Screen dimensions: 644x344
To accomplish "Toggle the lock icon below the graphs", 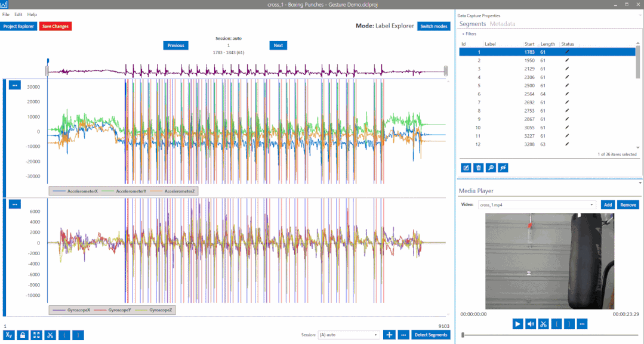I will [23, 335].
